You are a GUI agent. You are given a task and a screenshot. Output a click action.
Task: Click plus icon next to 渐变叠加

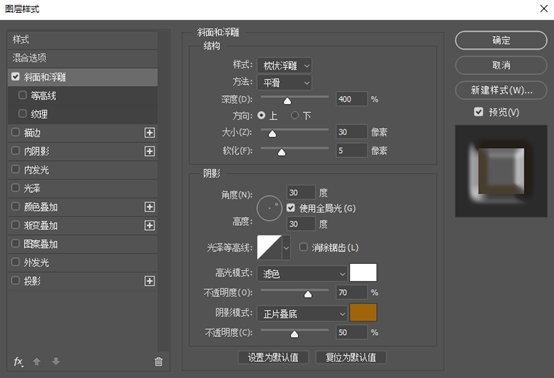click(150, 225)
